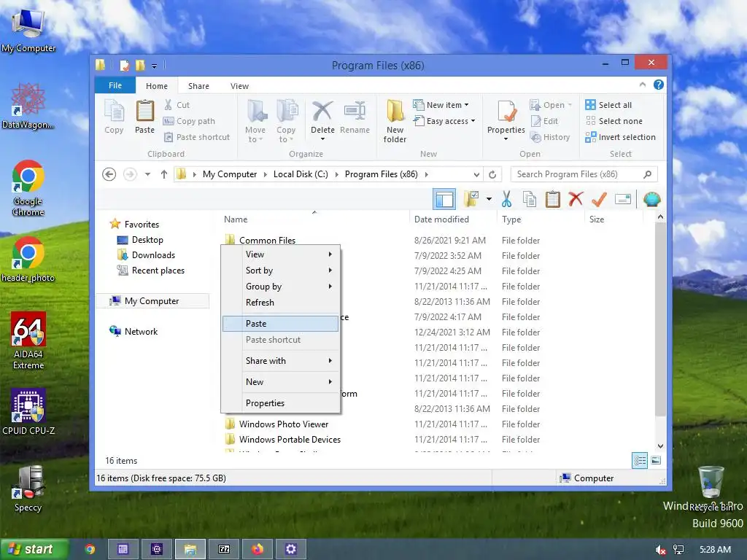
Task: Switch to large icons view in status bar
Action: (656, 461)
